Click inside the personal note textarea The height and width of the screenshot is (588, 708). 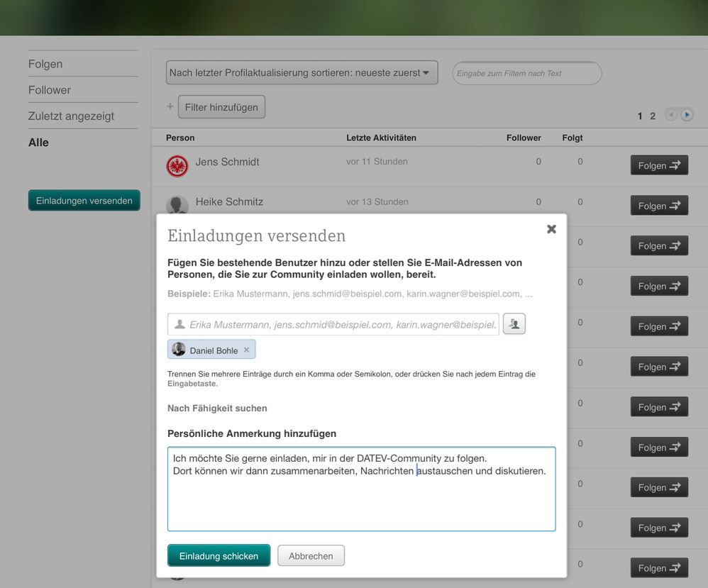coord(361,489)
